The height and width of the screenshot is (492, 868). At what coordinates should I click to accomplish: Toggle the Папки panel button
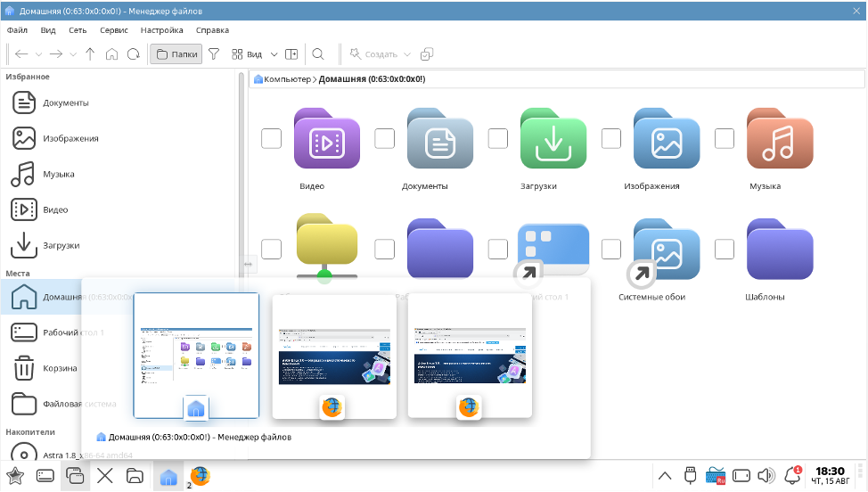[x=176, y=54]
